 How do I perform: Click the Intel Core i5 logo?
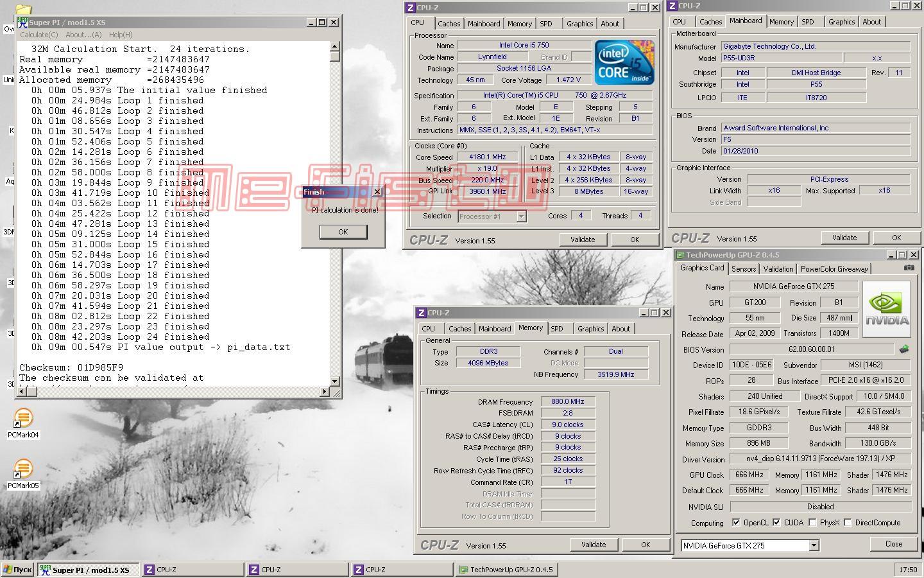click(624, 62)
